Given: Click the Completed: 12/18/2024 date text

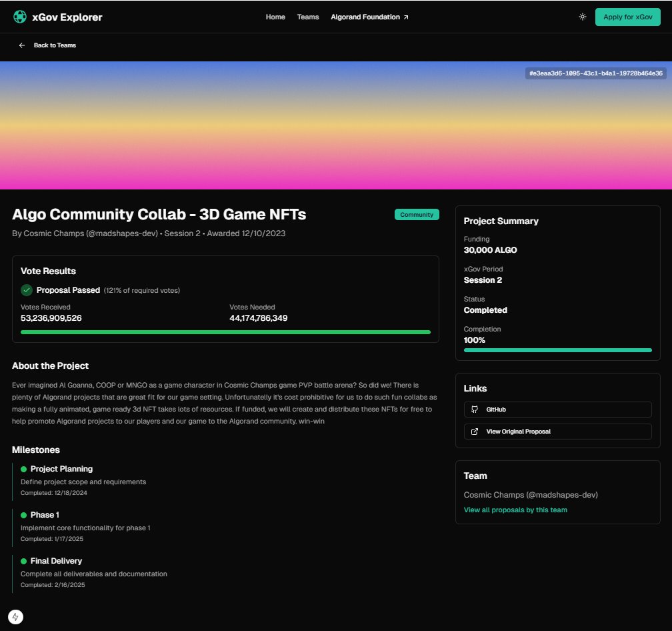Looking at the screenshot, I should pyautogui.click(x=53, y=493).
